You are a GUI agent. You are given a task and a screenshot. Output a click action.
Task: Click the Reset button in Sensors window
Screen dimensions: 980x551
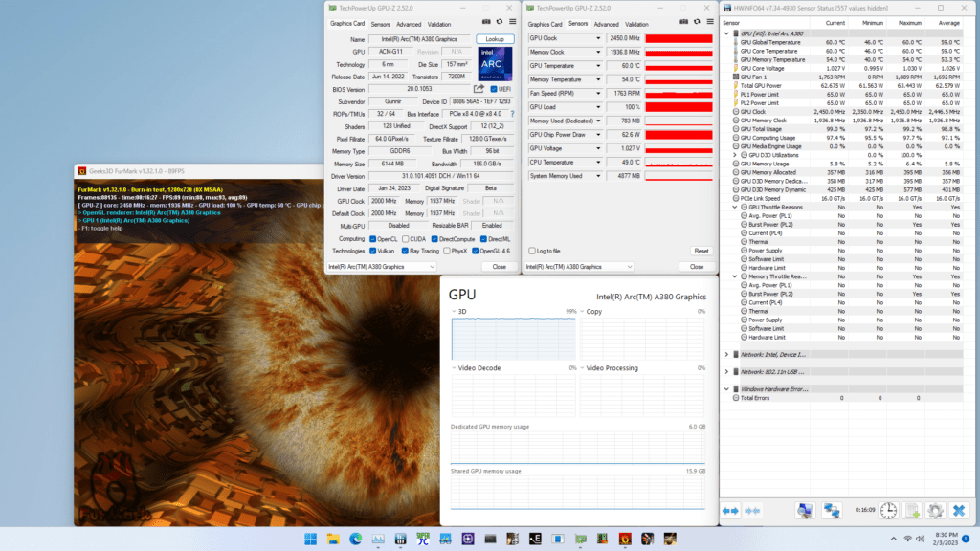[702, 251]
